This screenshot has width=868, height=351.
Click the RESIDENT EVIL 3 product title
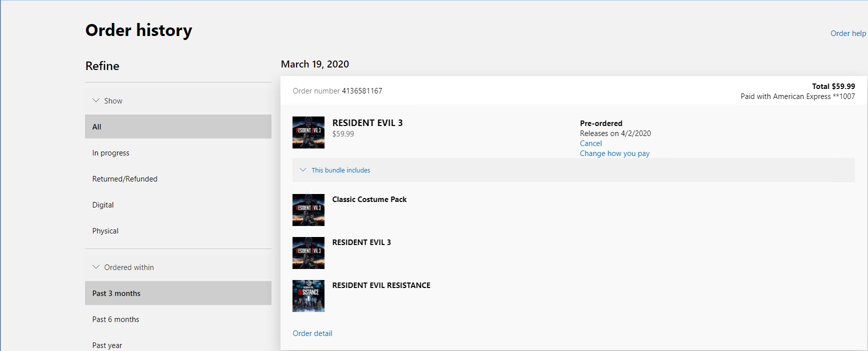(367, 123)
